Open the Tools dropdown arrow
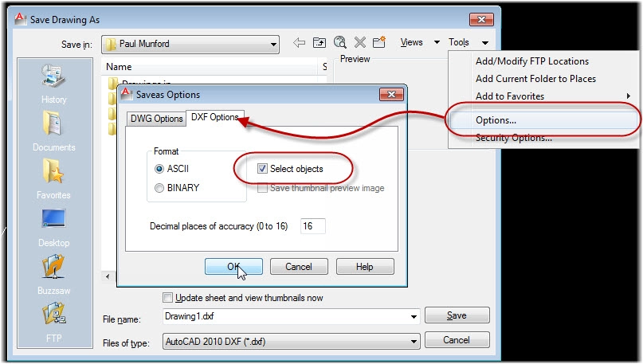This screenshot has width=643, height=364. 485,43
